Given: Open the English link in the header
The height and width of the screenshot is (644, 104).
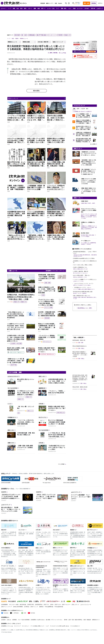Looking at the screenshot, I should [60, 3].
